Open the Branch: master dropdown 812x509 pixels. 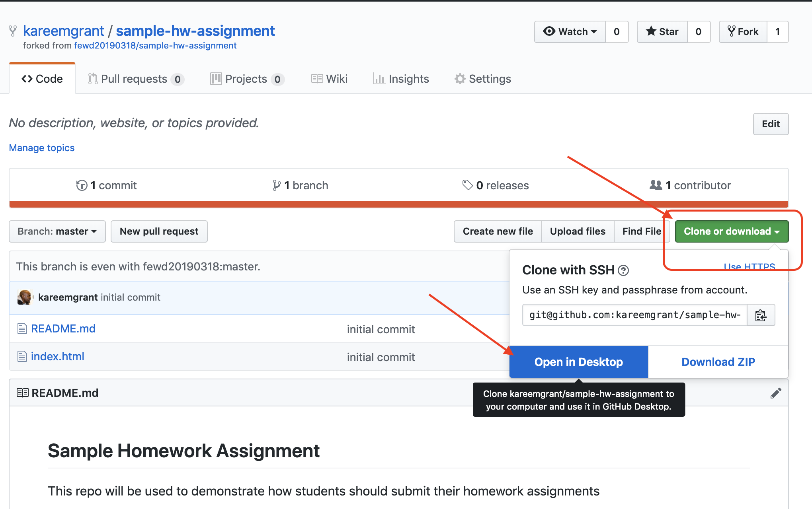[57, 231]
